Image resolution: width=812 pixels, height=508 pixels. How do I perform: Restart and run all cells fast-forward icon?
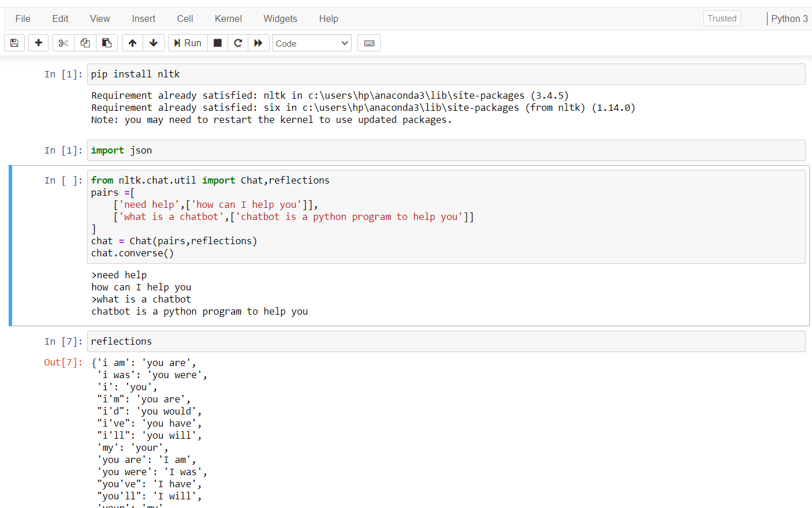tap(259, 43)
